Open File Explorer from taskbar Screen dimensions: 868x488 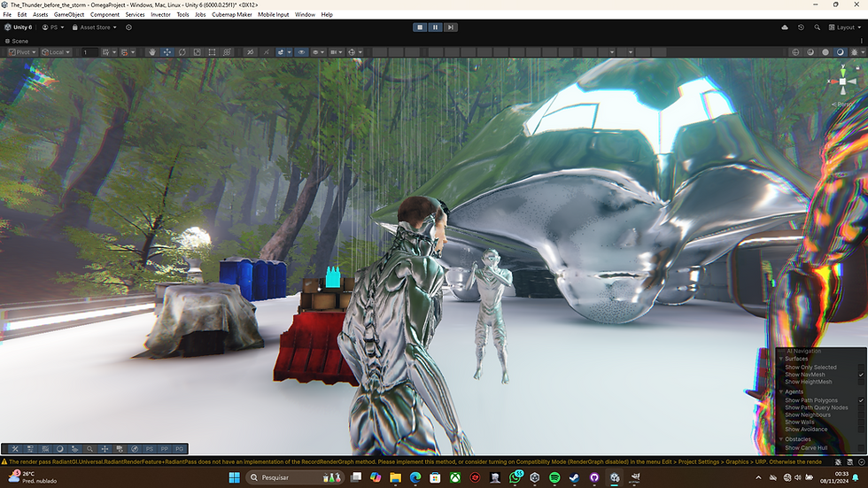(x=395, y=477)
